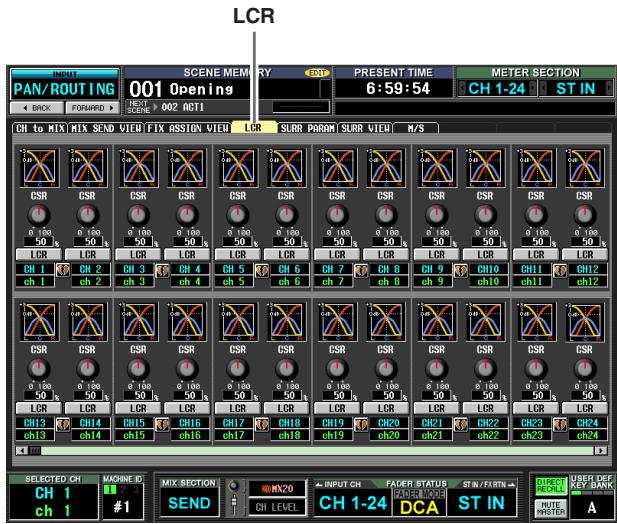This screenshot has width=617, height=524.
Task: Click the BACK button
Action: (37, 108)
